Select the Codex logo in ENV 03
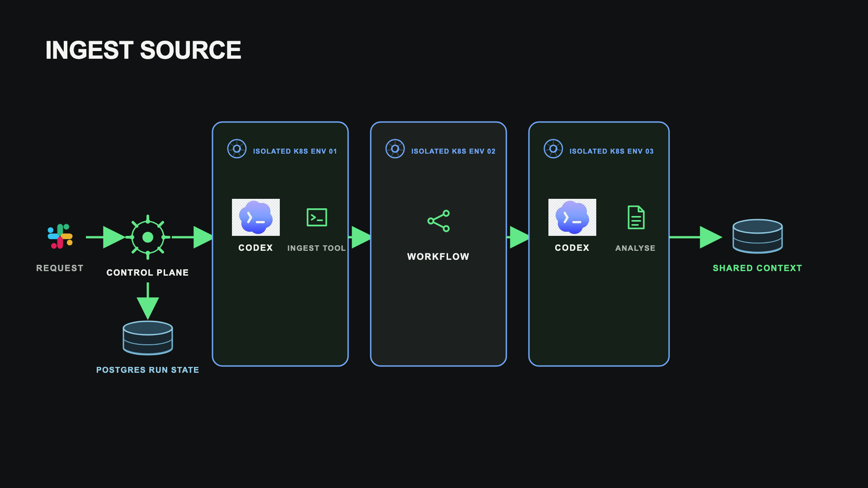This screenshot has height=488, width=868. click(x=572, y=217)
